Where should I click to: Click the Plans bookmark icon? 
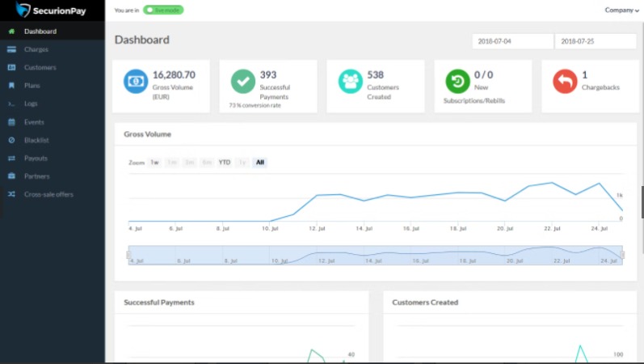click(x=11, y=86)
